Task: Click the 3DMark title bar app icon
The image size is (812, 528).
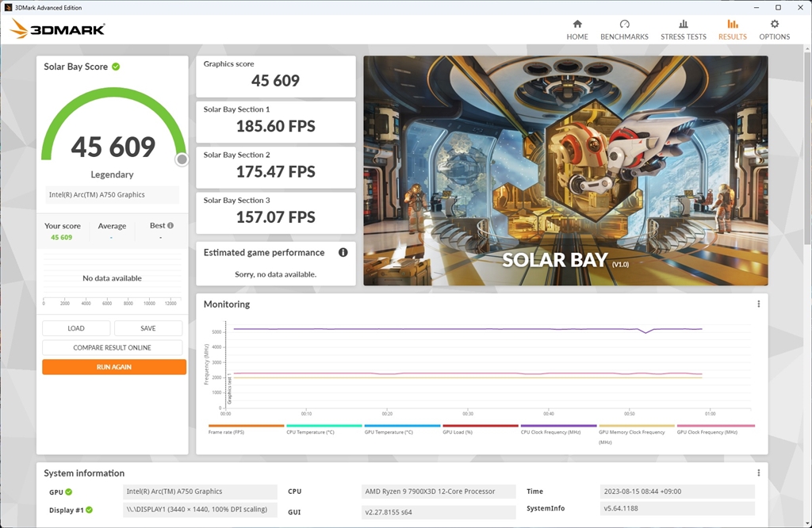Action: pyautogui.click(x=8, y=7)
